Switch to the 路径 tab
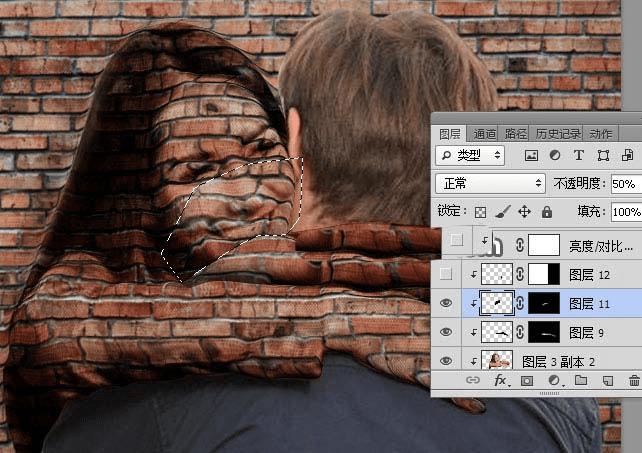The image size is (642, 453). click(x=515, y=134)
